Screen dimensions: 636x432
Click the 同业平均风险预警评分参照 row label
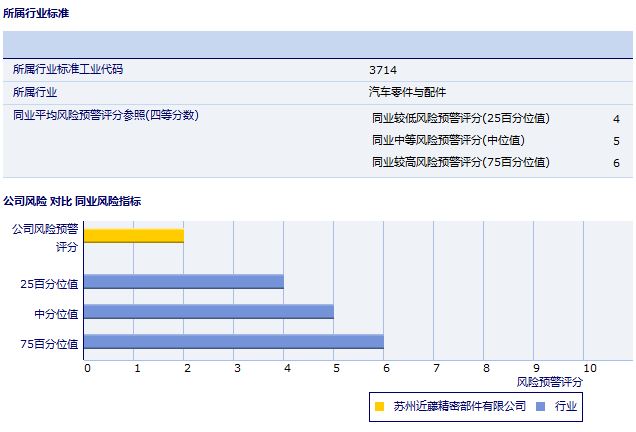click(105, 115)
